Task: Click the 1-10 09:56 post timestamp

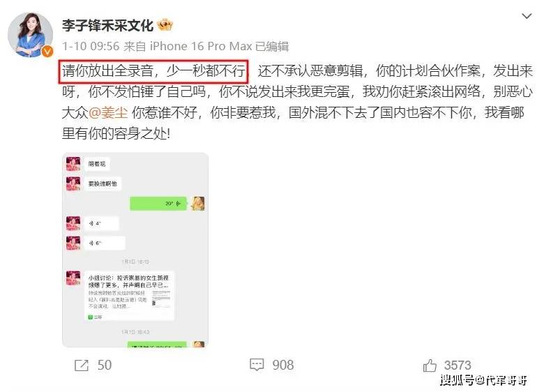Action: tap(91, 46)
